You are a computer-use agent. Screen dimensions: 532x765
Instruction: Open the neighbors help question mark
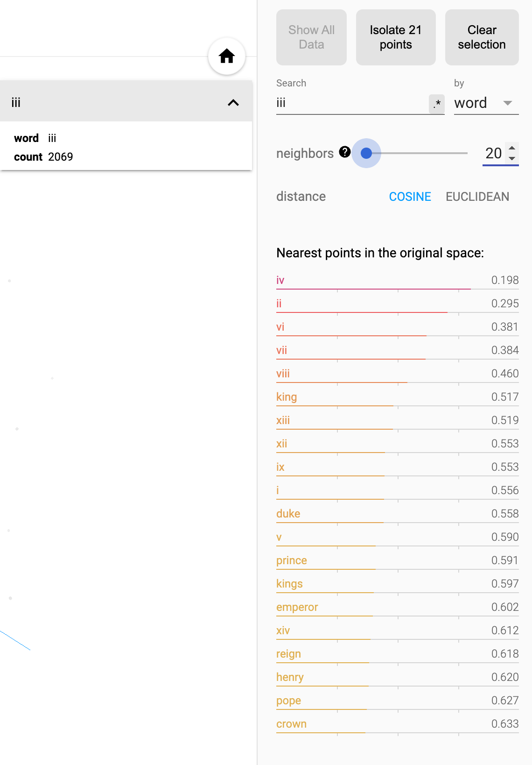click(x=345, y=152)
